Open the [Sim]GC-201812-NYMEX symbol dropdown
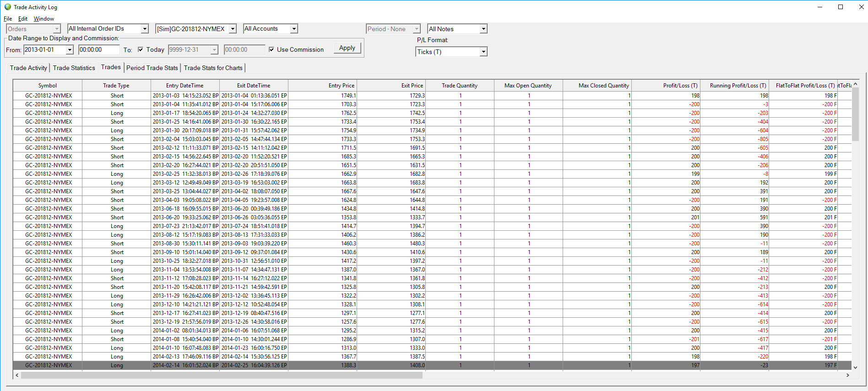The width and height of the screenshot is (868, 391). (196, 29)
